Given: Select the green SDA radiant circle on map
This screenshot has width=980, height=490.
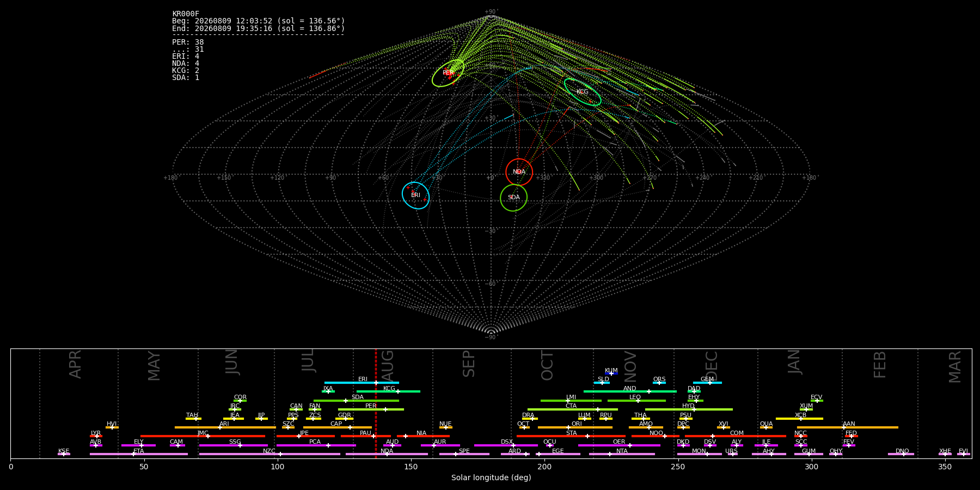Looking at the screenshot, I should (514, 198).
